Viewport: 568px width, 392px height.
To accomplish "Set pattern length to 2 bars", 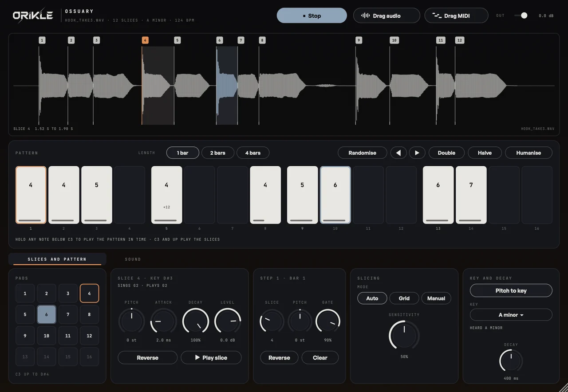I will tap(217, 153).
